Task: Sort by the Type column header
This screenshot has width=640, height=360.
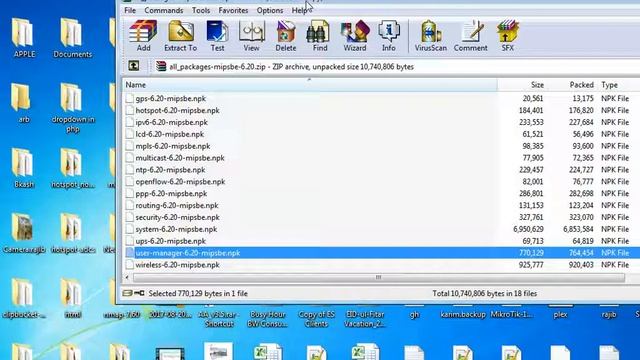Action: (x=618, y=85)
